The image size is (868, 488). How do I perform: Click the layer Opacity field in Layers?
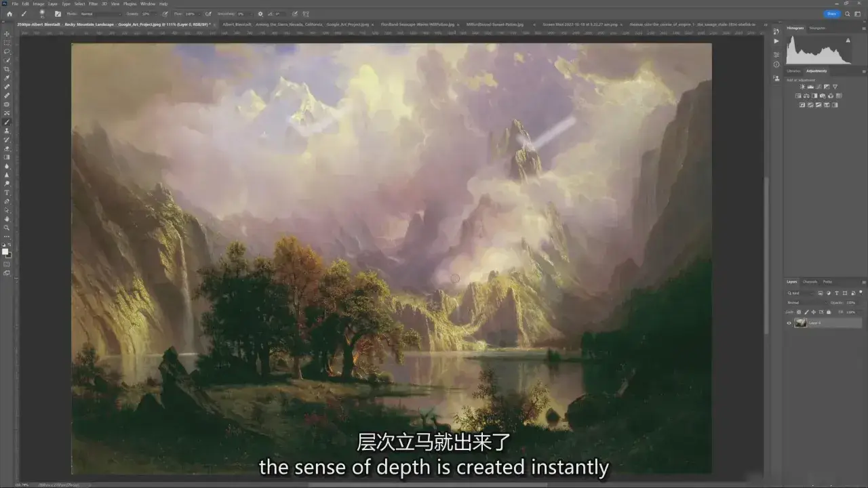pos(851,303)
